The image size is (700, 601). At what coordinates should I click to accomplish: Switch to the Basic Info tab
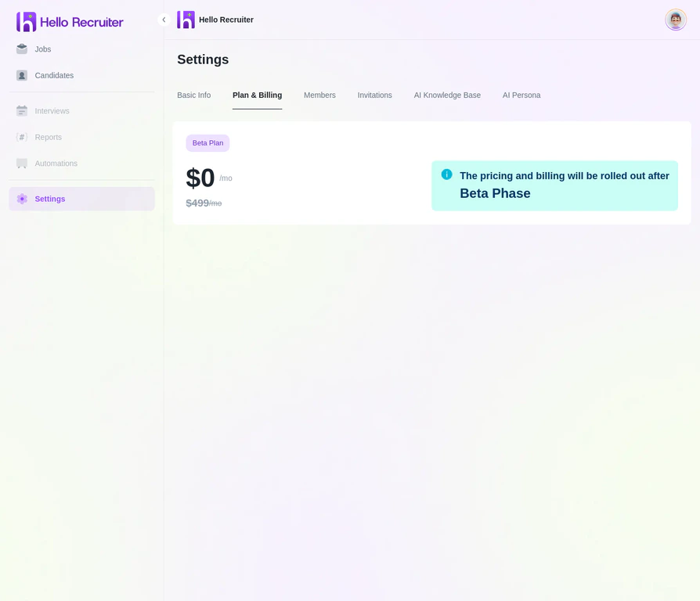click(x=193, y=95)
